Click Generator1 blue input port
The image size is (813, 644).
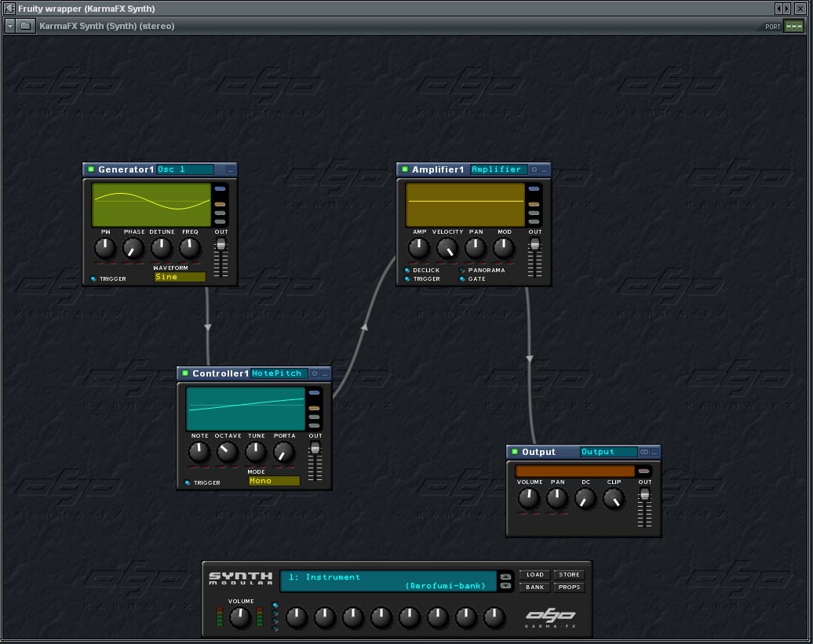point(220,188)
